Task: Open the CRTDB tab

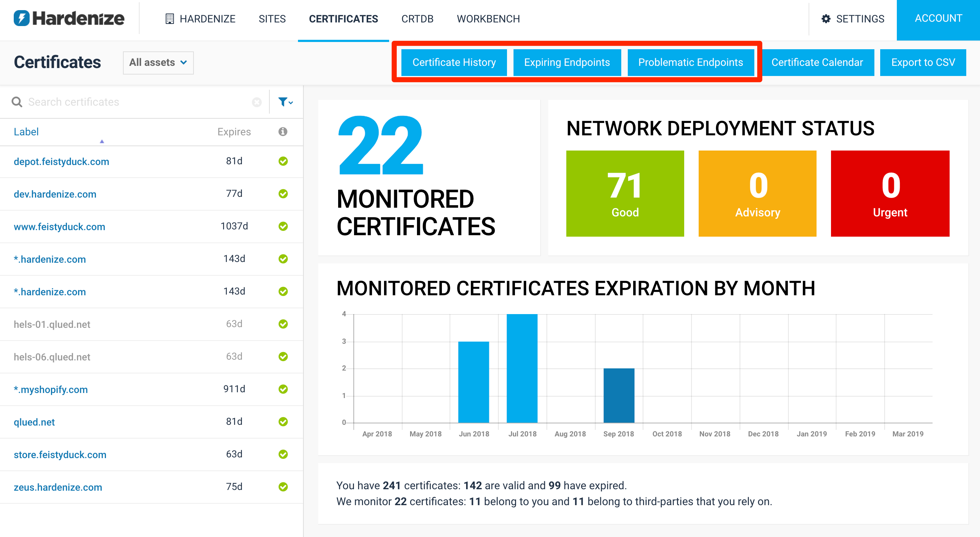Action: tap(417, 19)
